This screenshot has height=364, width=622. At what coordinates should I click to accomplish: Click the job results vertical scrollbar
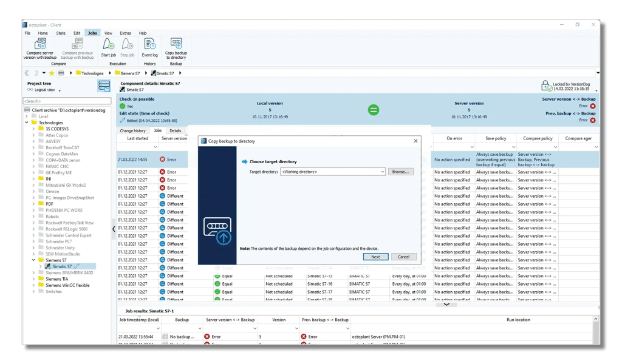tap(596, 332)
